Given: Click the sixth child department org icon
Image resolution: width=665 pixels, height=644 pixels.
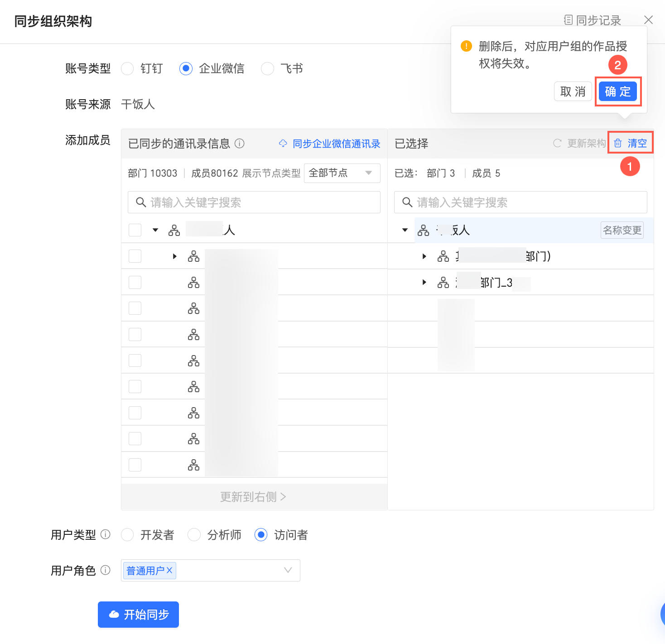Looking at the screenshot, I should point(194,387).
